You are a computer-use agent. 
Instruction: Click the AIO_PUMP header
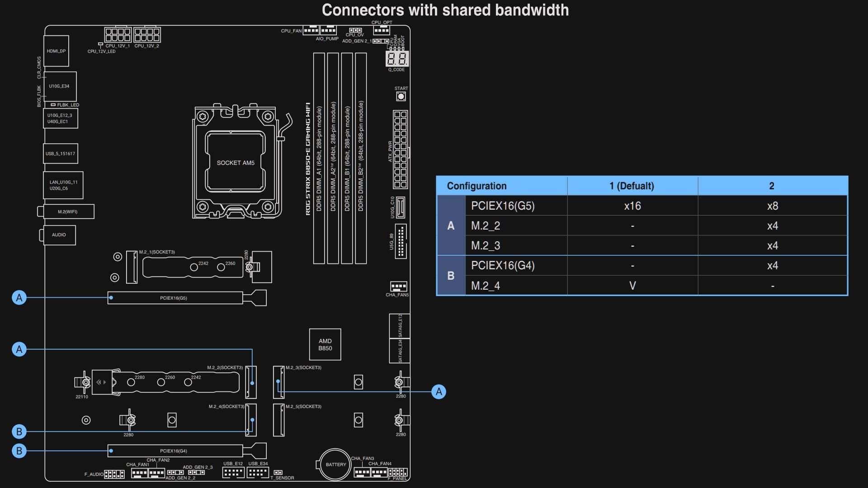(x=328, y=30)
